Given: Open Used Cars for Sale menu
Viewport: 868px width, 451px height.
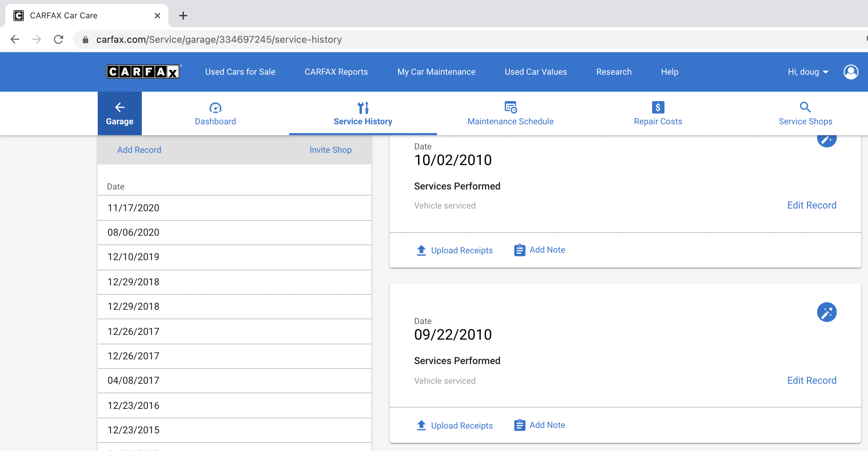Looking at the screenshot, I should (240, 72).
